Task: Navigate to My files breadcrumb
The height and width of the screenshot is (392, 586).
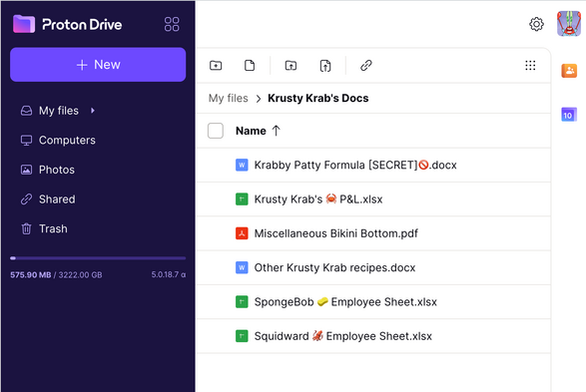Action: [228, 98]
